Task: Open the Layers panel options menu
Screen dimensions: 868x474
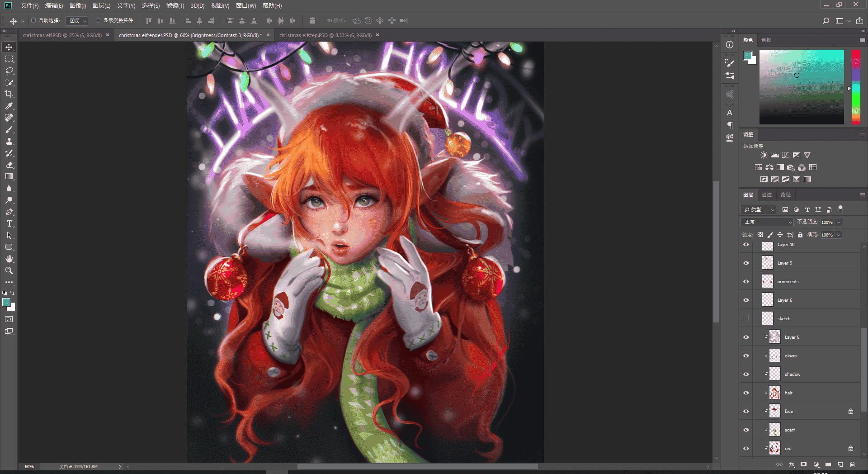Action: pos(862,194)
